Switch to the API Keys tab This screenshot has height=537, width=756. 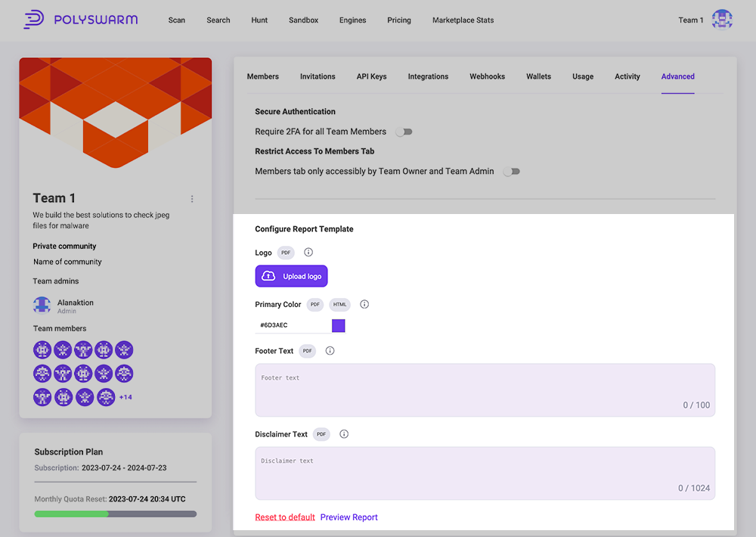[x=371, y=76]
